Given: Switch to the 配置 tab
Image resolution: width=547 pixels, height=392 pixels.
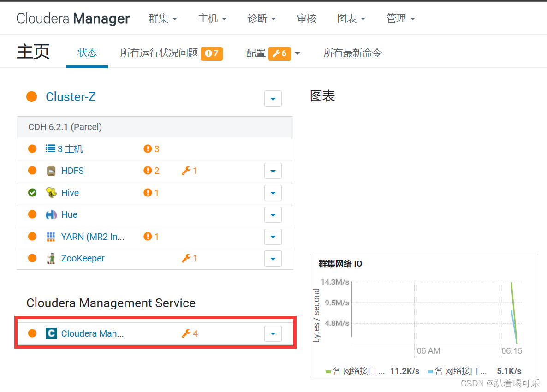Looking at the screenshot, I should [256, 53].
